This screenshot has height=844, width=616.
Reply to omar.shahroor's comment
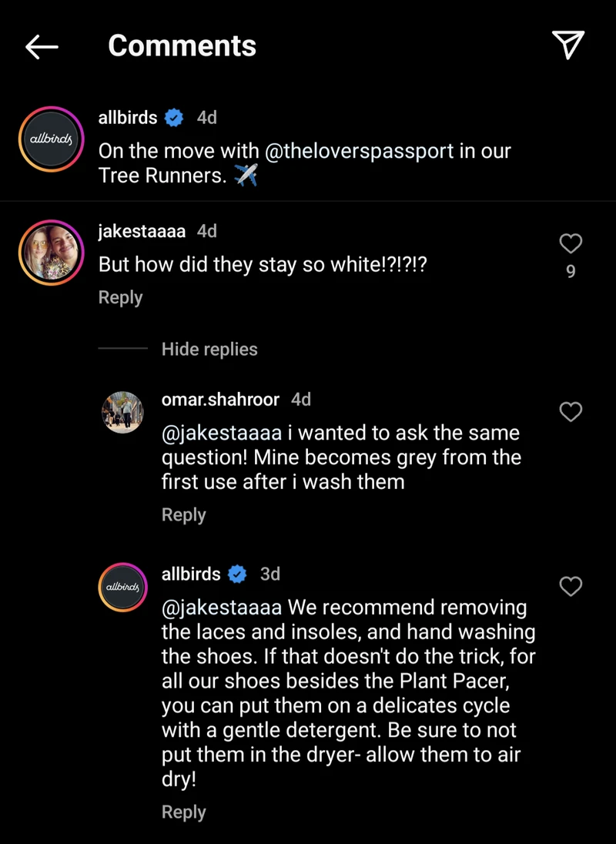pyautogui.click(x=183, y=514)
